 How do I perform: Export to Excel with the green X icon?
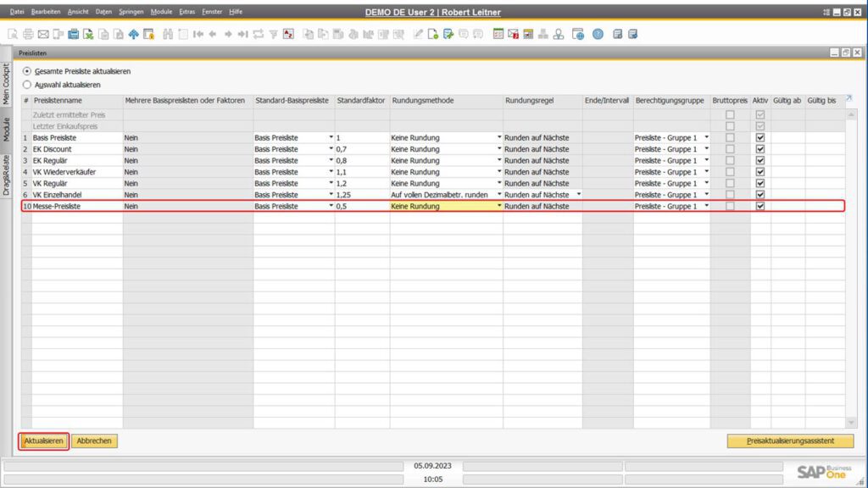tap(88, 34)
